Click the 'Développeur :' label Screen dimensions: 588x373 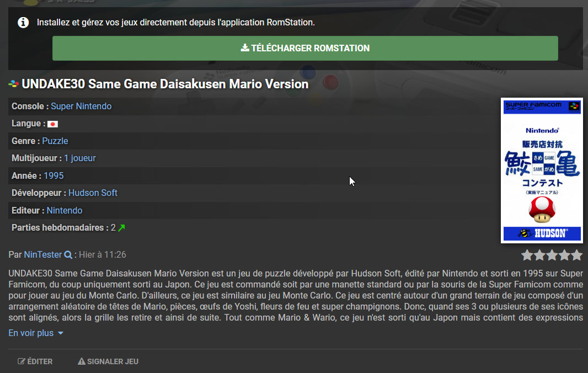[39, 193]
